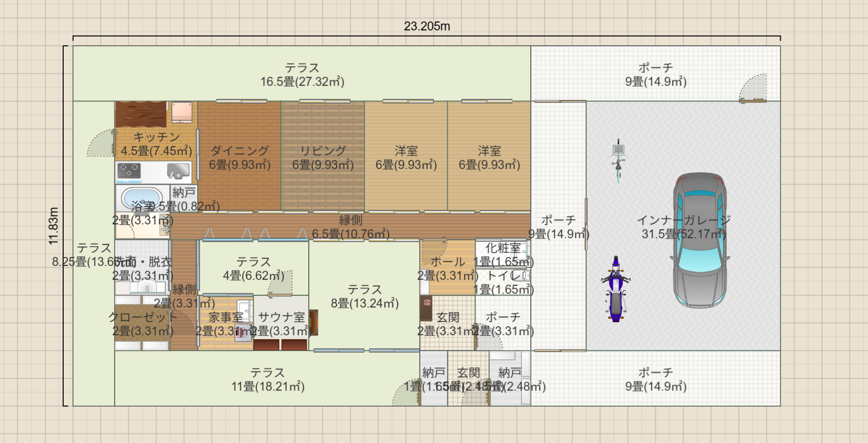
Task: Click the 納戸 0.5畳(0.82㎡) label
Action: click(x=184, y=199)
